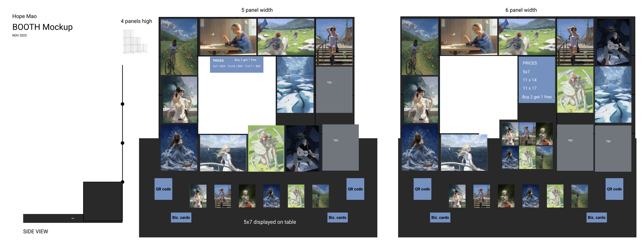Select small stairs girl print on 5 panel table
Image resolution: width=644 pixels, height=243 pixels.
(223, 196)
